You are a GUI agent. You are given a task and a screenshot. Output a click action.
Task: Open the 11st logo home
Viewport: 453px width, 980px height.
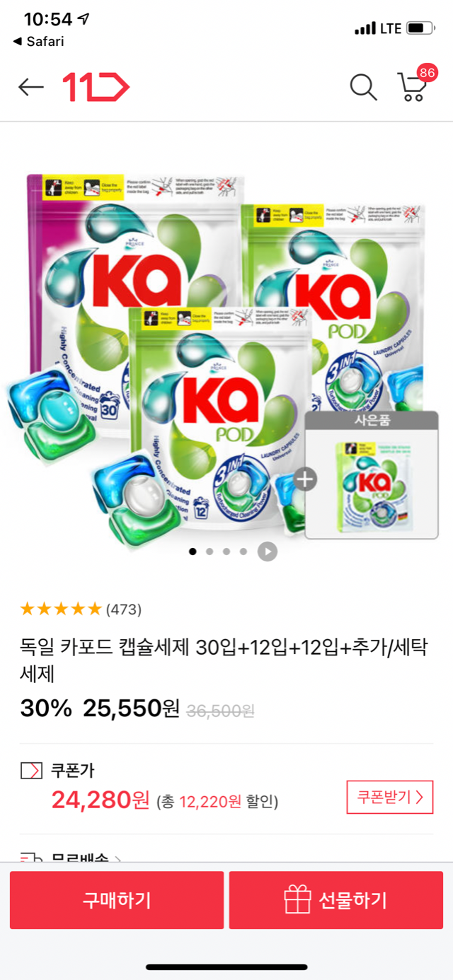(x=96, y=87)
